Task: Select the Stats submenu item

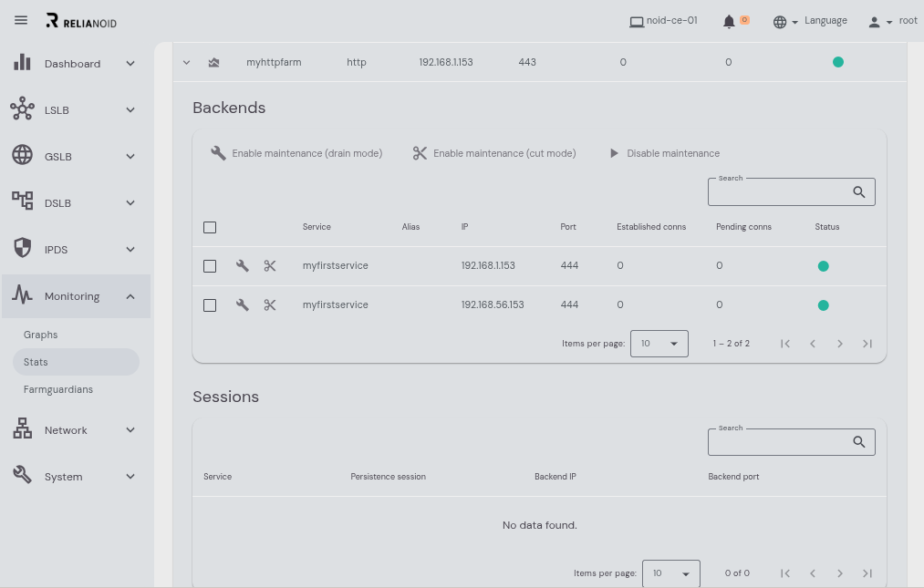Action: pos(76,362)
